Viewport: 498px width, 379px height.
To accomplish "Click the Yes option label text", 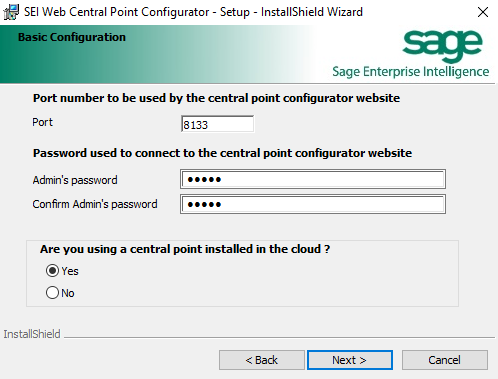I will coord(70,271).
